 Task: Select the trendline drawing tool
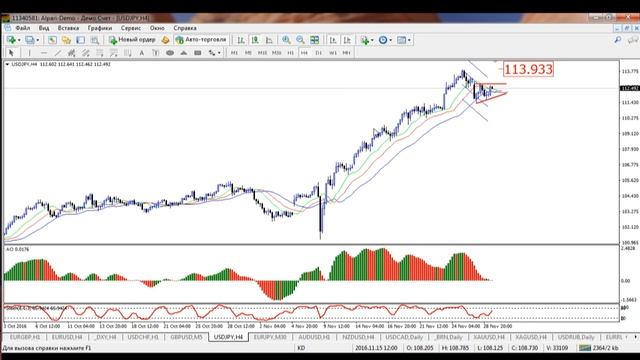[x=58, y=53]
